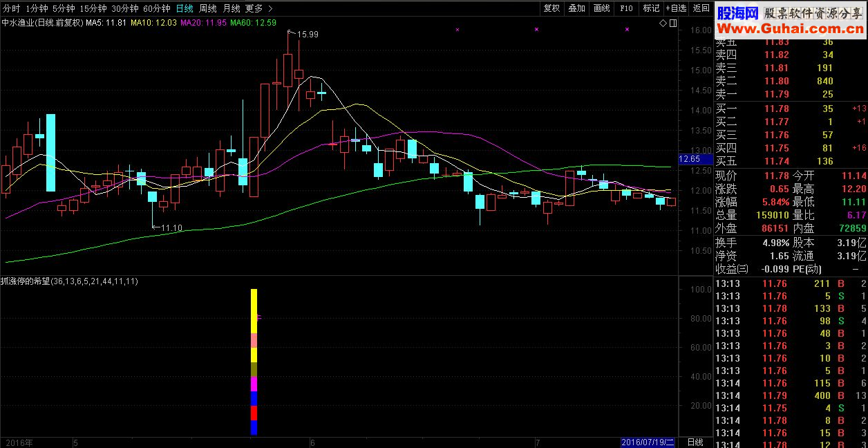Click the 买四 11.75 order row
The height and width of the screenshot is (448, 868).
pos(791,149)
